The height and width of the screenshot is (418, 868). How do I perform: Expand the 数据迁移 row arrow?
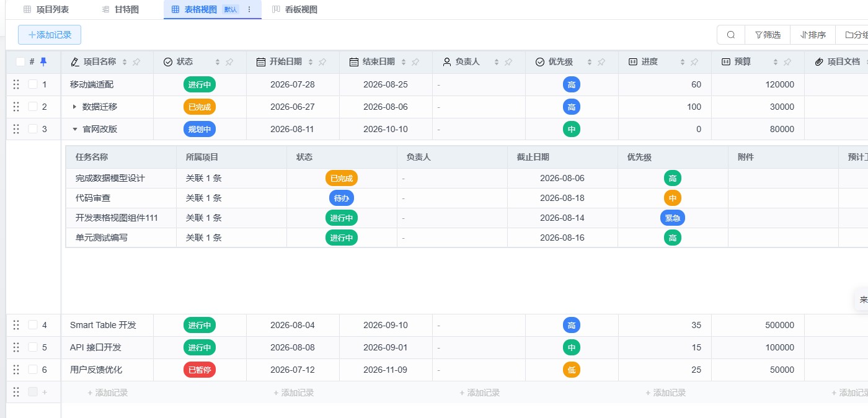pyautogui.click(x=75, y=107)
